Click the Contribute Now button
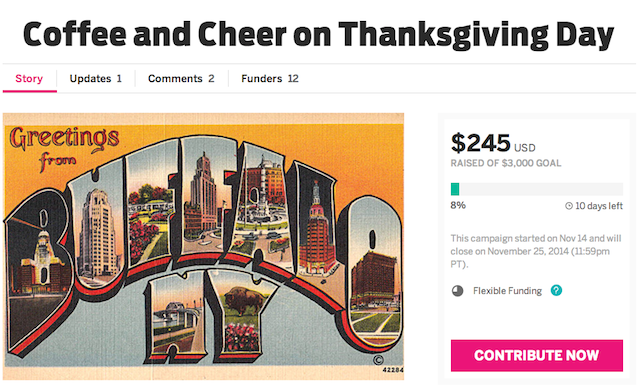 pos(537,355)
